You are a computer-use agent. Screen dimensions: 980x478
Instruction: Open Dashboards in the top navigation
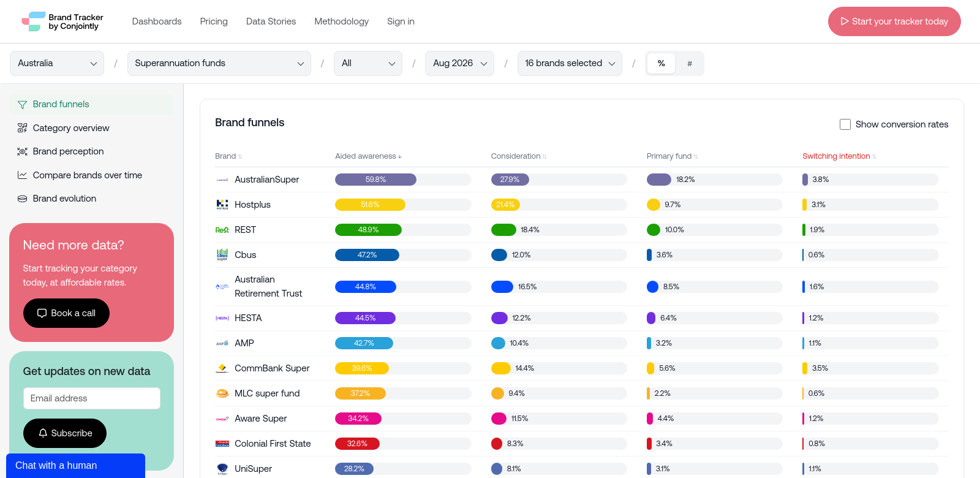pos(157,21)
